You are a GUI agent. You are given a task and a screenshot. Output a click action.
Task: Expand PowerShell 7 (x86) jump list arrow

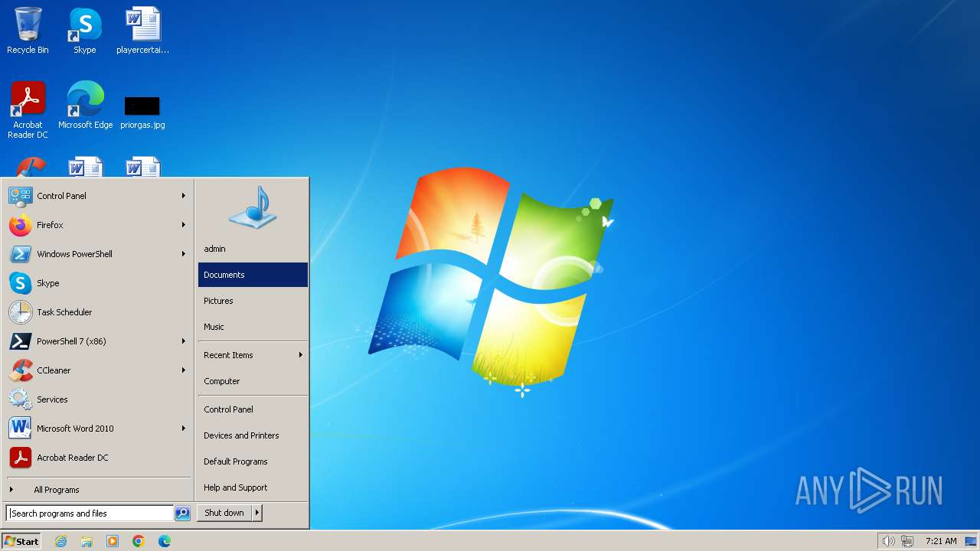point(184,341)
